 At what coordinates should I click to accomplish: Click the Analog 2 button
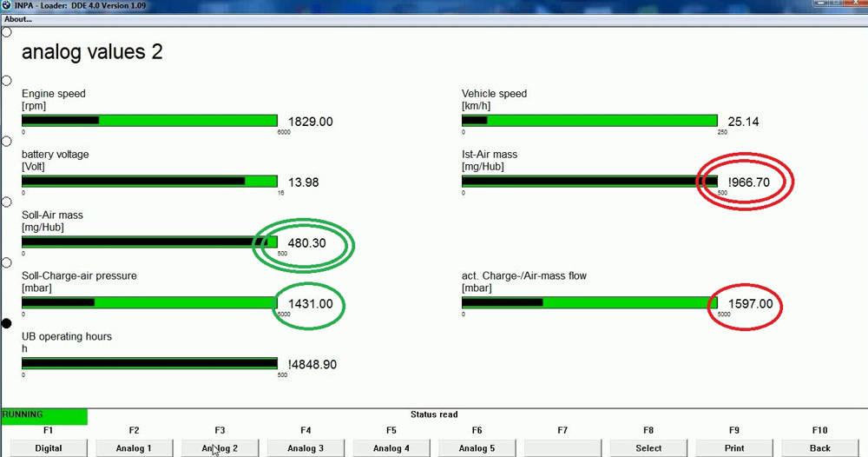pos(220,448)
